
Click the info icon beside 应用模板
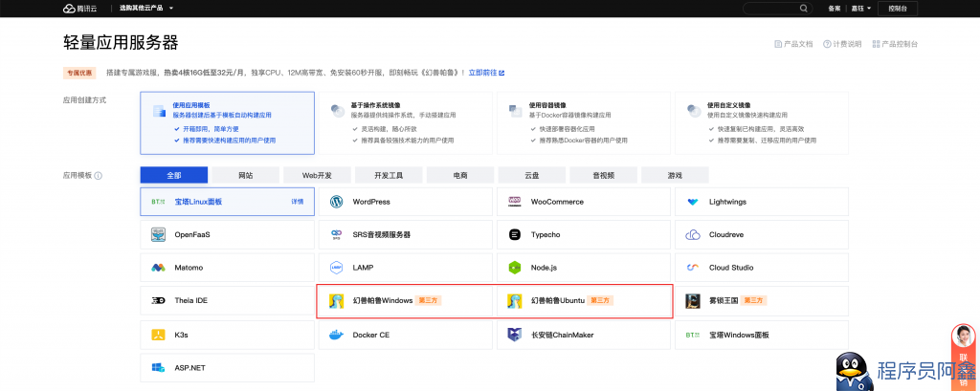(x=99, y=176)
